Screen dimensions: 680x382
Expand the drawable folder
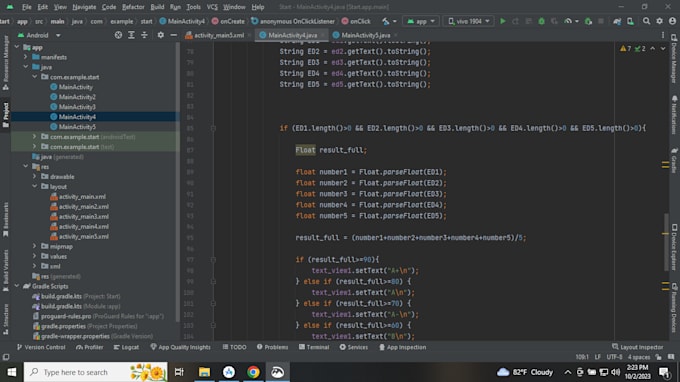[x=35, y=176]
